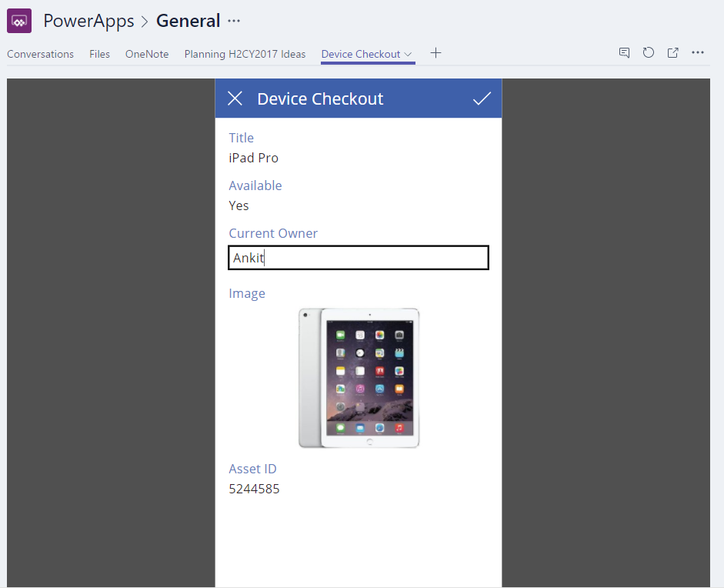Pop out tab to website icon
This screenshot has height=588, width=724.
[x=672, y=52]
